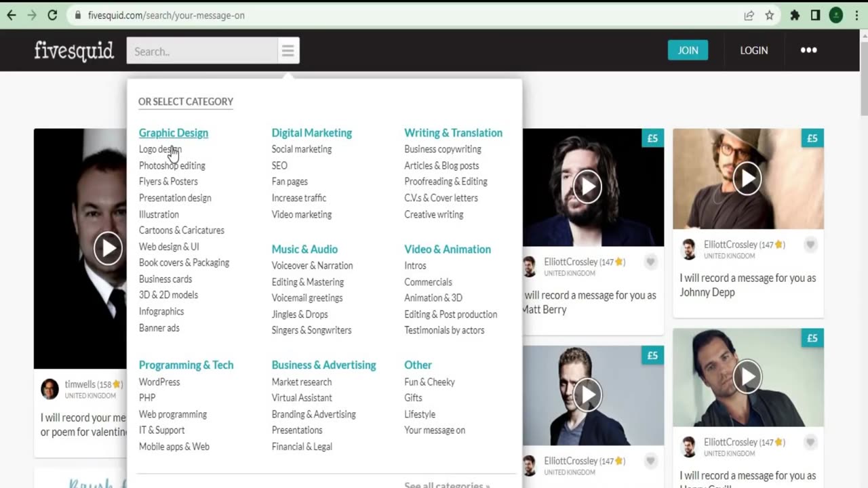The width and height of the screenshot is (868, 488).
Task: Reload the page with the refresh icon
Action: (52, 15)
